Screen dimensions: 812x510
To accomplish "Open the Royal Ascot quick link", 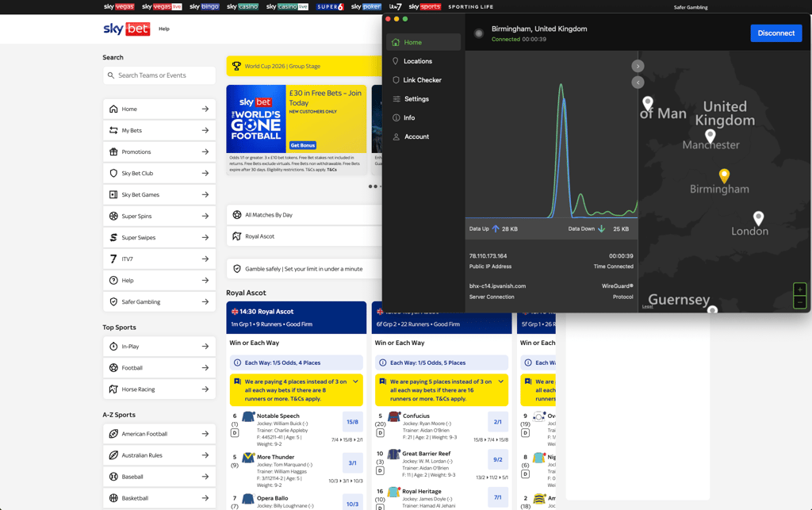I will (x=304, y=236).
